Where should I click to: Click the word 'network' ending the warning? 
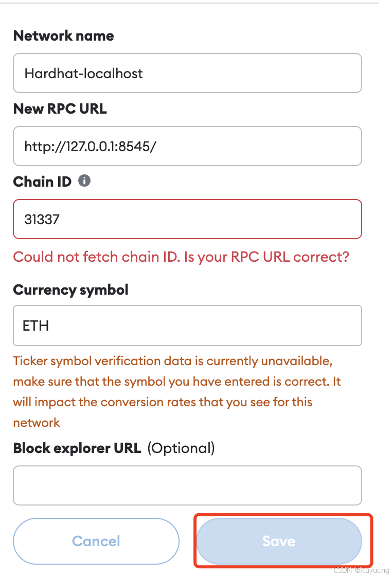(37, 423)
